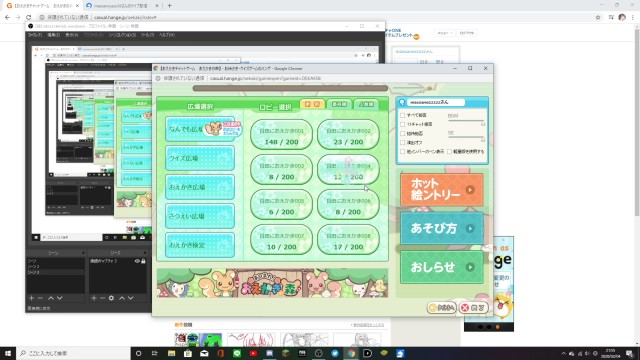Add a new scene with the plus icon
Viewport: 640px width, 360px height.
point(31,298)
